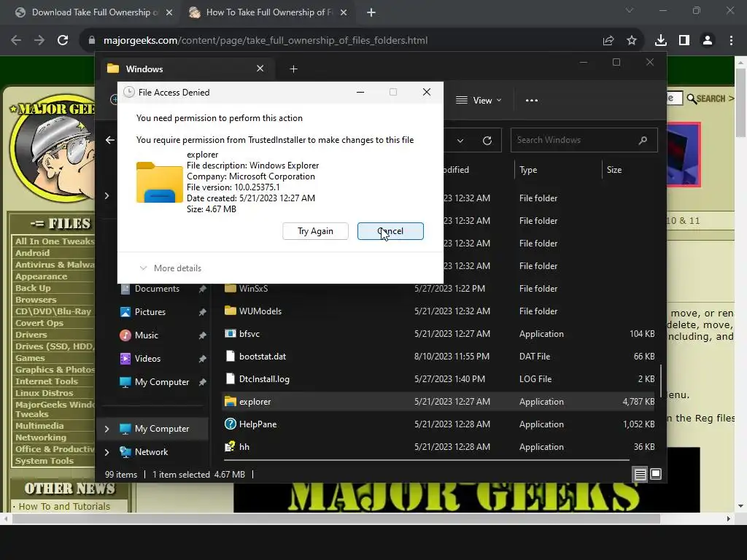Open pinned My Computer quick access item

161,382
